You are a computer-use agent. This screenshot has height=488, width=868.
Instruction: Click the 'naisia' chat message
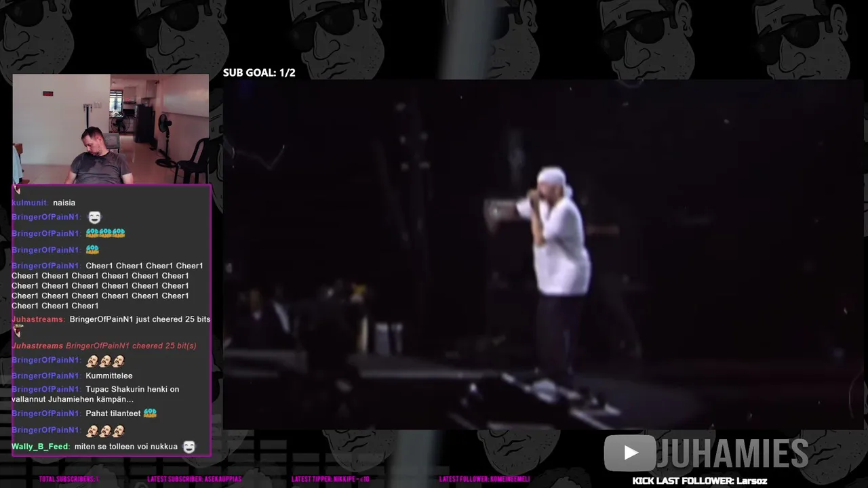click(x=64, y=203)
